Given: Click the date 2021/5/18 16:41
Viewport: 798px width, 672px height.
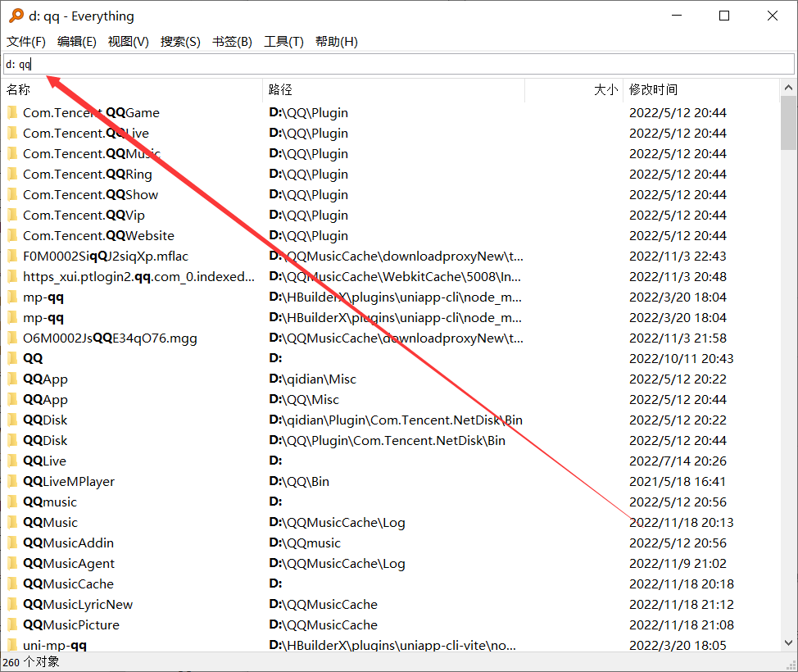Looking at the screenshot, I should (x=678, y=481).
